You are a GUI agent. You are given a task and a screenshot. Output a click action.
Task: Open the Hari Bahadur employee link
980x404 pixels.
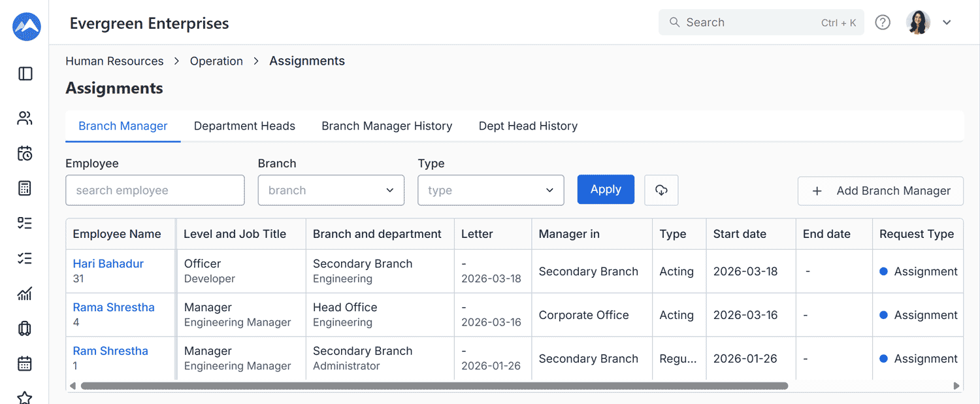click(108, 263)
